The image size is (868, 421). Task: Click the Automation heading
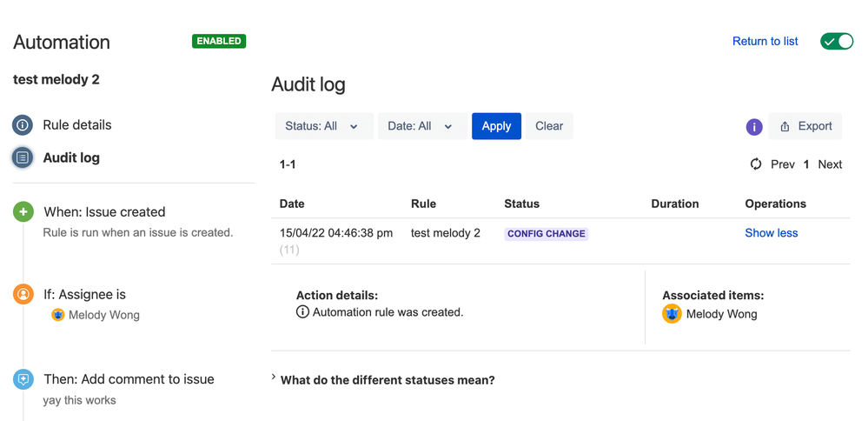[62, 42]
